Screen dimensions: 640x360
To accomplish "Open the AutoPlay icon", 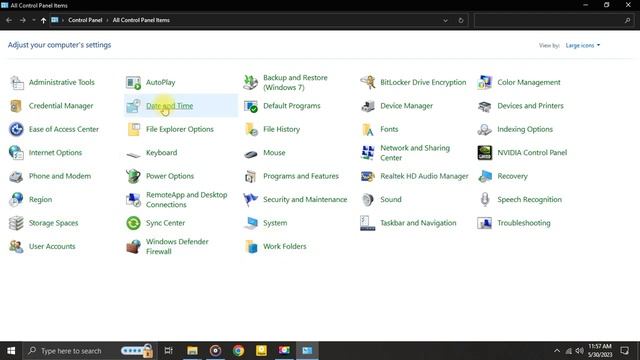I will [133, 82].
